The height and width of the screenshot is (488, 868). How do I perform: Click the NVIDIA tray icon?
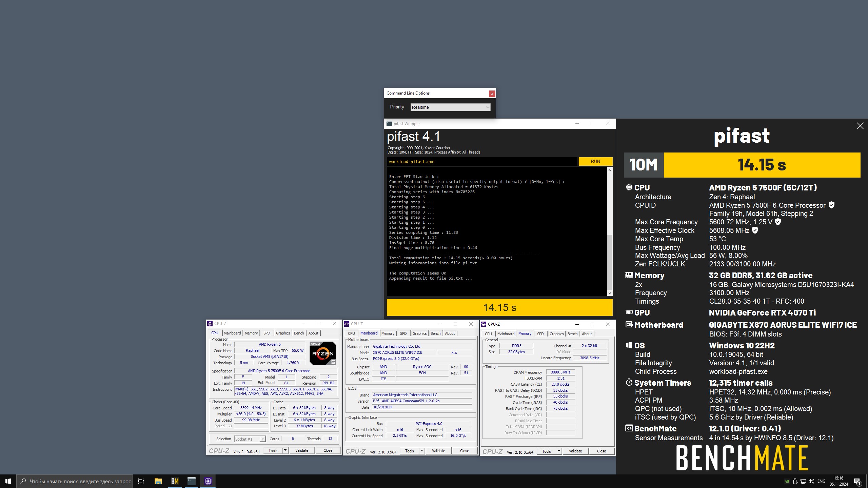coord(787,481)
